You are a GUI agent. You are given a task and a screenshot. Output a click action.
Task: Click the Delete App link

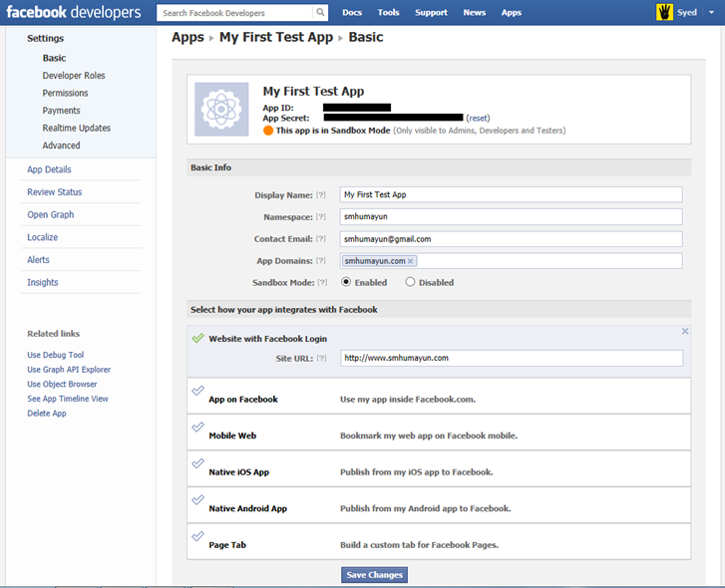coord(47,414)
